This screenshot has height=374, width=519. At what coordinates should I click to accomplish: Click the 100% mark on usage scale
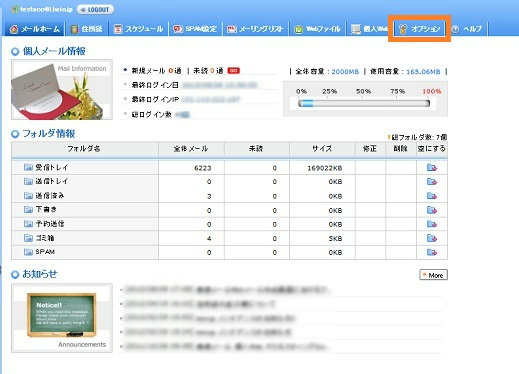click(x=432, y=91)
